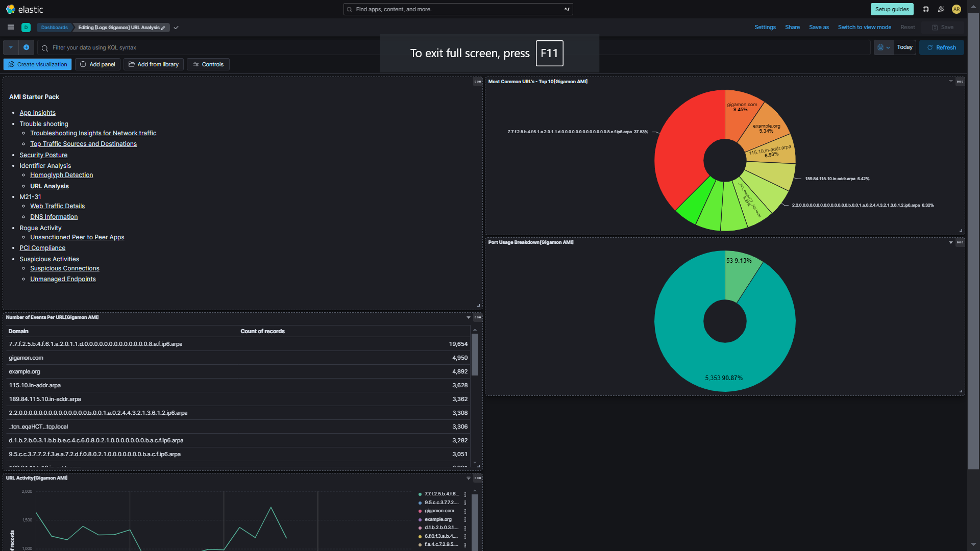Open the Controls icon button

click(x=196, y=64)
